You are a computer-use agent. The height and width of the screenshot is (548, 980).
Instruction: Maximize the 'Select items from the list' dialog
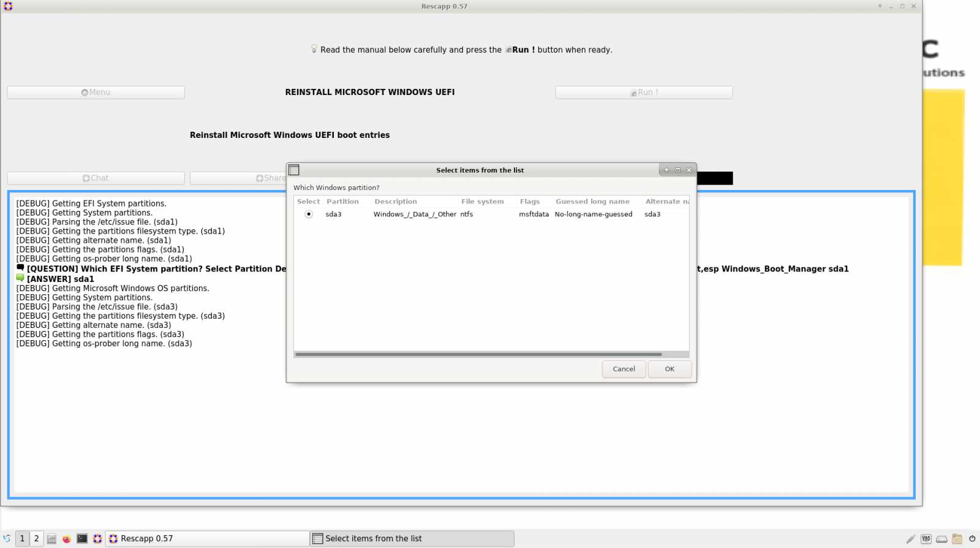tap(677, 170)
